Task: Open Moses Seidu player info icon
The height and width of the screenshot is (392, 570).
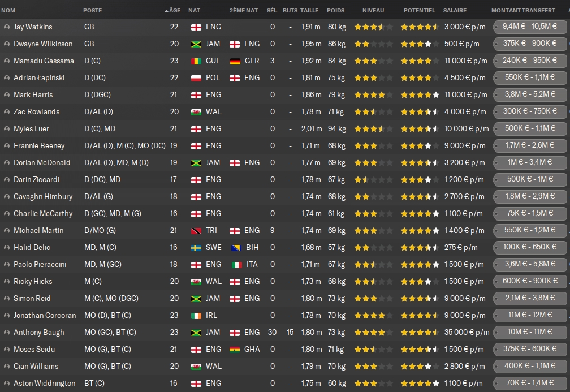Action: (7, 350)
